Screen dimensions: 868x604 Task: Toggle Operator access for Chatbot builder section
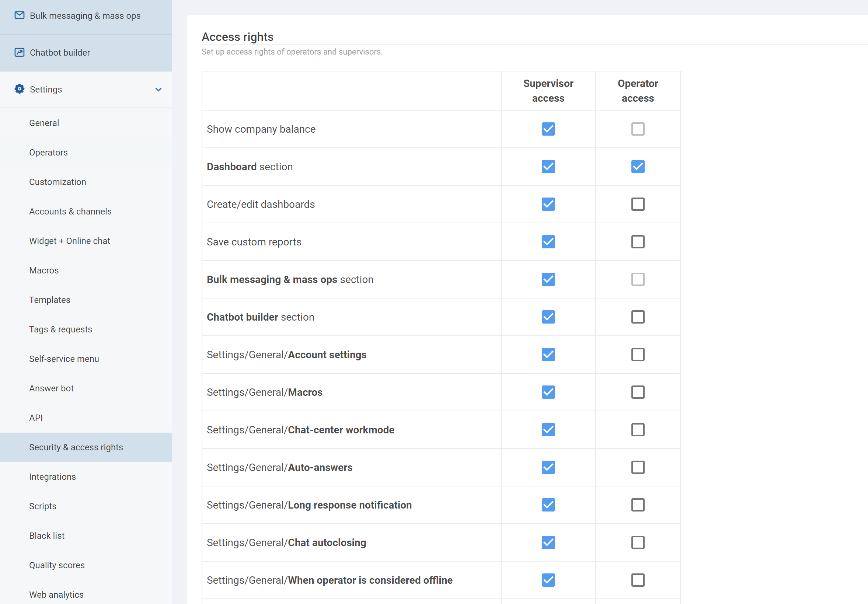pyautogui.click(x=637, y=317)
